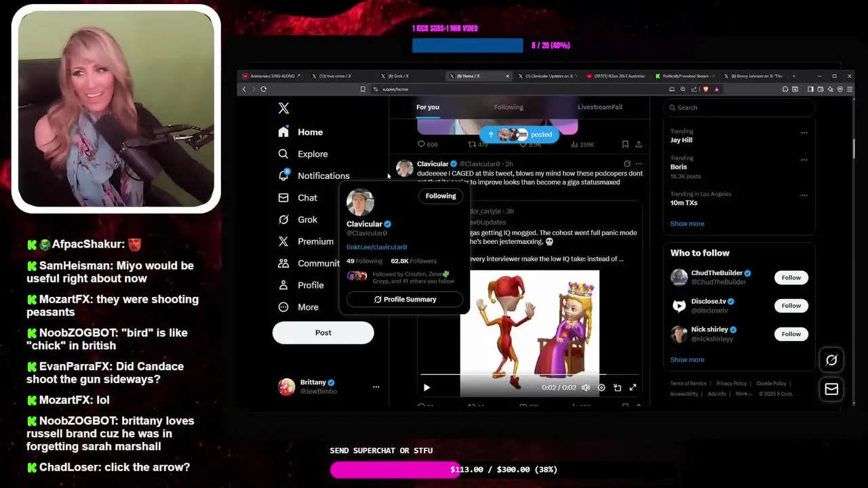
Task: Click the new posts 'posted' pill
Action: pyautogui.click(x=519, y=134)
